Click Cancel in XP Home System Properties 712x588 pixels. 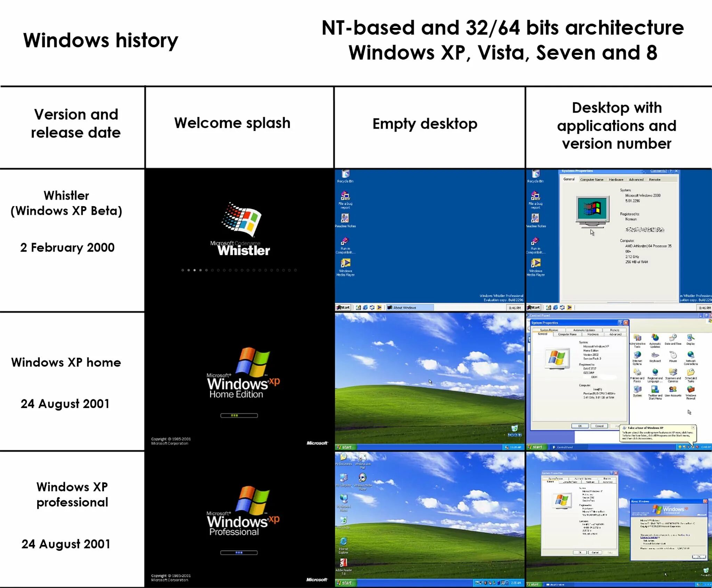pos(599,426)
